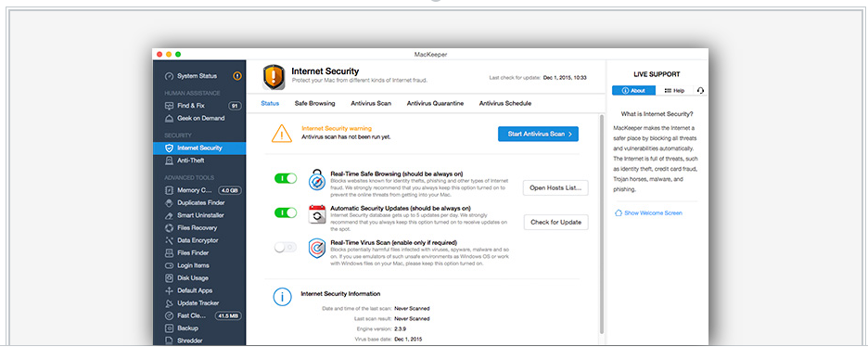Screen dimensions: 868x347
Task: Launch Smart Uninstaller tool
Action: (199, 215)
